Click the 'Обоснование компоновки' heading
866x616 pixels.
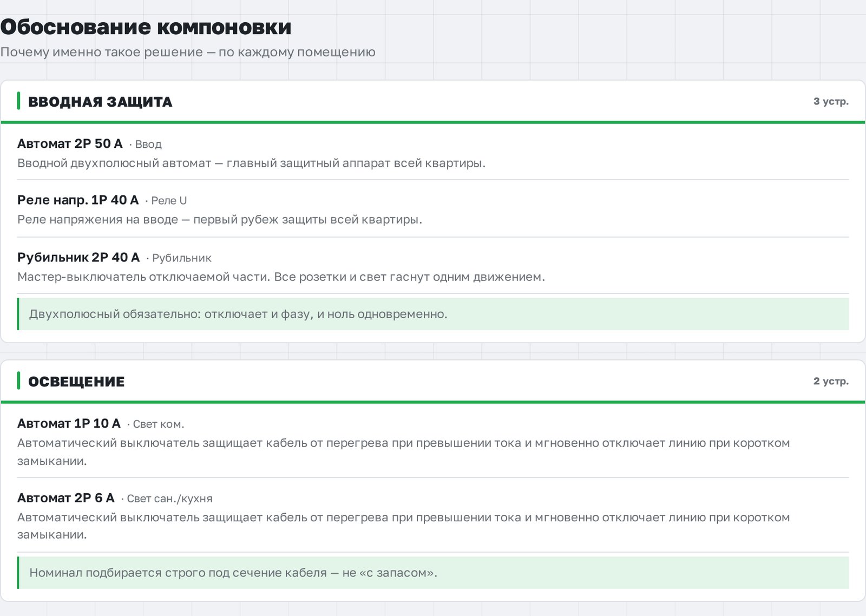point(146,27)
